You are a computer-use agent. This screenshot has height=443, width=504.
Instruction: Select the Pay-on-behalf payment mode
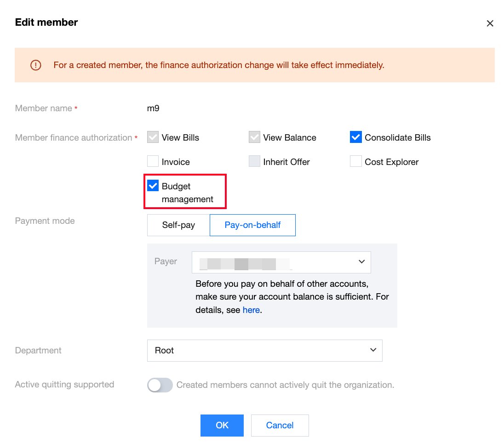[252, 225]
